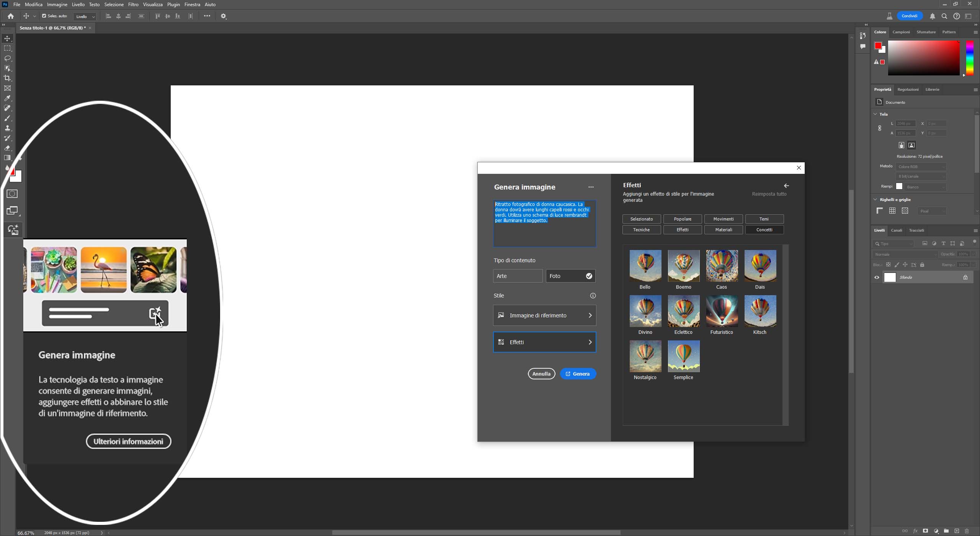Switch to the Canali tab
Image resolution: width=980 pixels, height=536 pixels.
click(x=896, y=230)
